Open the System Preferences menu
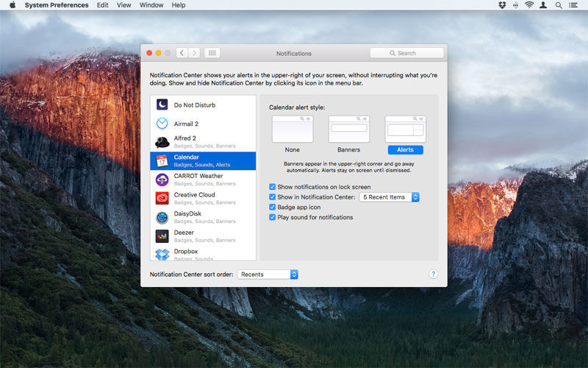This screenshot has width=588, height=368. pyautogui.click(x=57, y=5)
